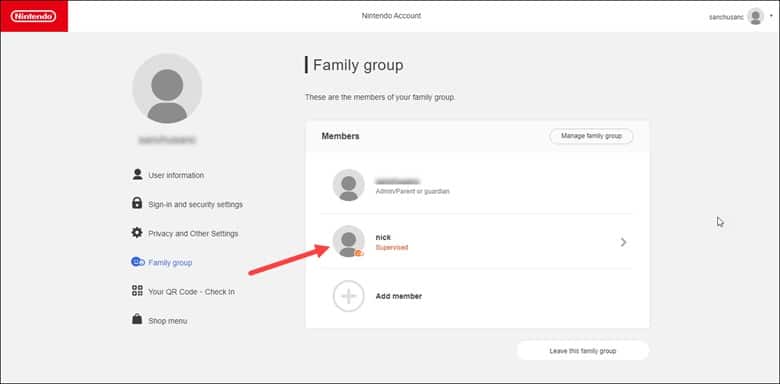The height and width of the screenshot is (384, 780).
Task: Click the large profile picture in sidebar
Action: 167,89
